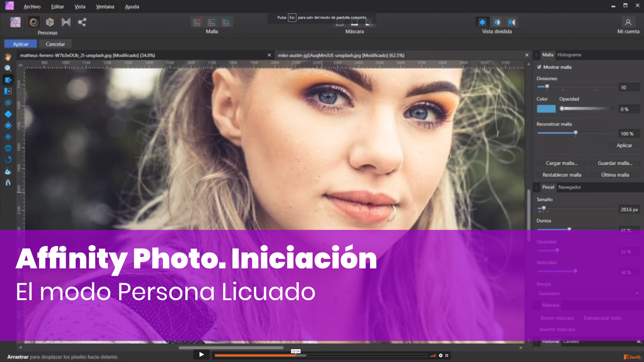Switch to the Navegador panel tab
This screenshot has width=644, height=362.
(x=570, y=187)
